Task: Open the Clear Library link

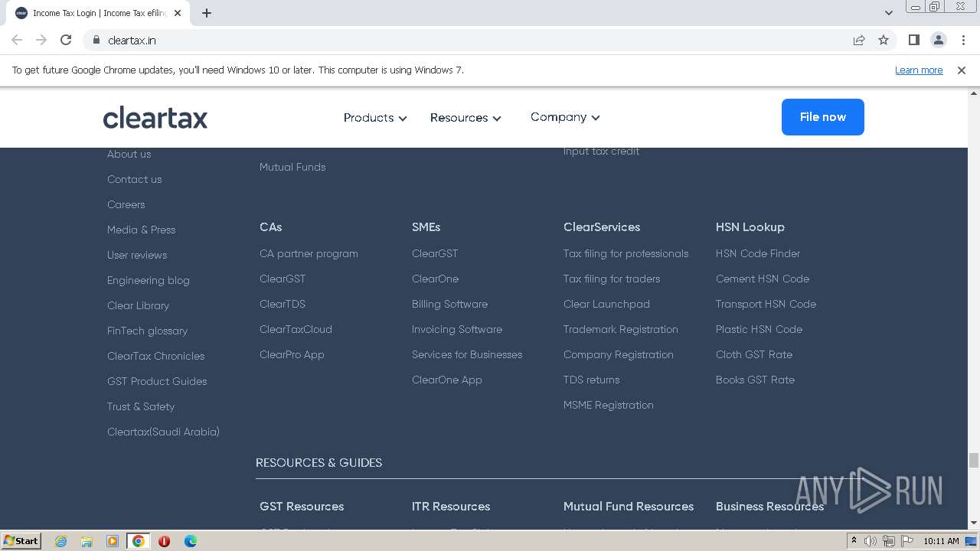Action: (x=138, y=305)
